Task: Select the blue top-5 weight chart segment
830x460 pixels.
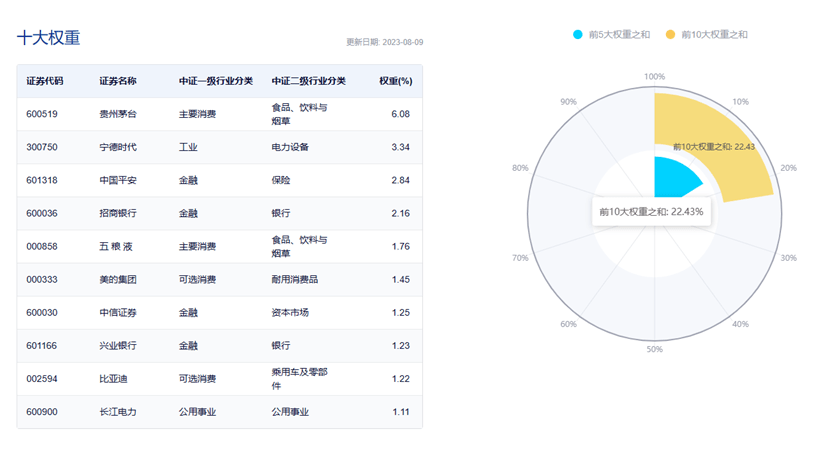Action: pos(673,178)
